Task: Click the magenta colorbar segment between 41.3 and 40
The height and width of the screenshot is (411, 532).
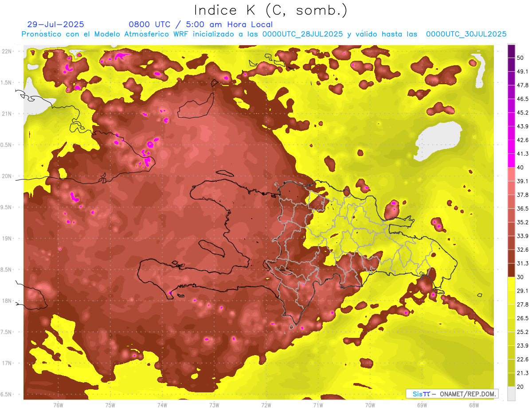Action: pyautogui.click(x=511, y=160)
